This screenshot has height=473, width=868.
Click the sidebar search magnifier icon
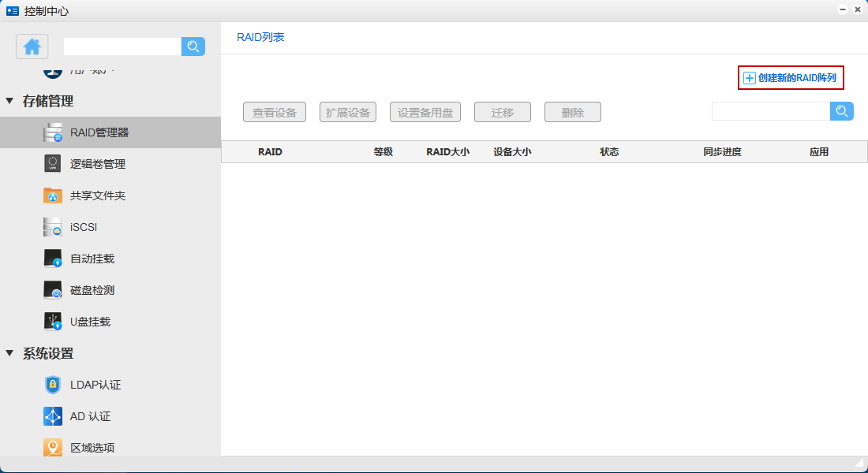(x=193, y=47)
